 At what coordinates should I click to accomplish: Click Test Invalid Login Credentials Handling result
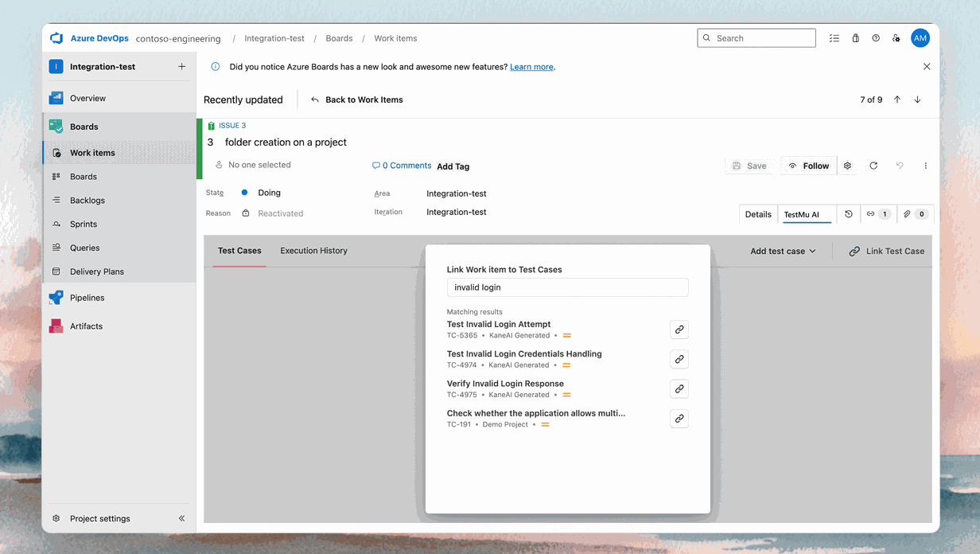[524, 353]
